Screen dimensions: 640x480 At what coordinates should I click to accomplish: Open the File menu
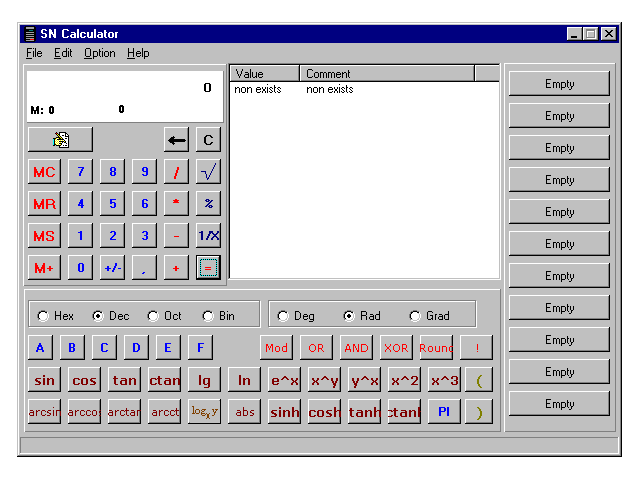[x=34, y=53]
